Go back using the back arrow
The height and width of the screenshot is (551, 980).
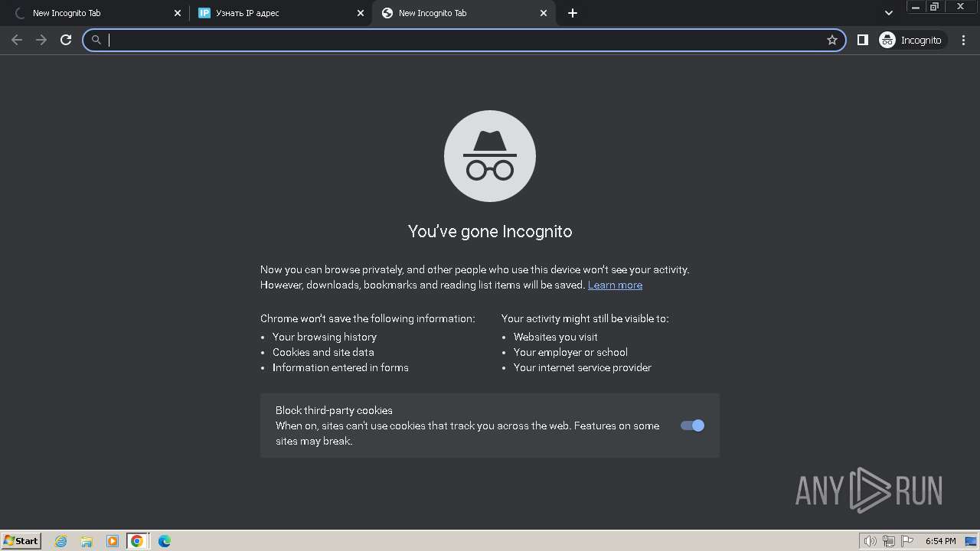point(17,40)
